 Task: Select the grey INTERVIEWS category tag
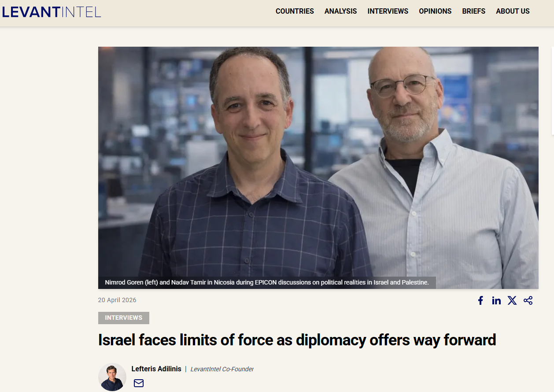(x=124, y=318)
